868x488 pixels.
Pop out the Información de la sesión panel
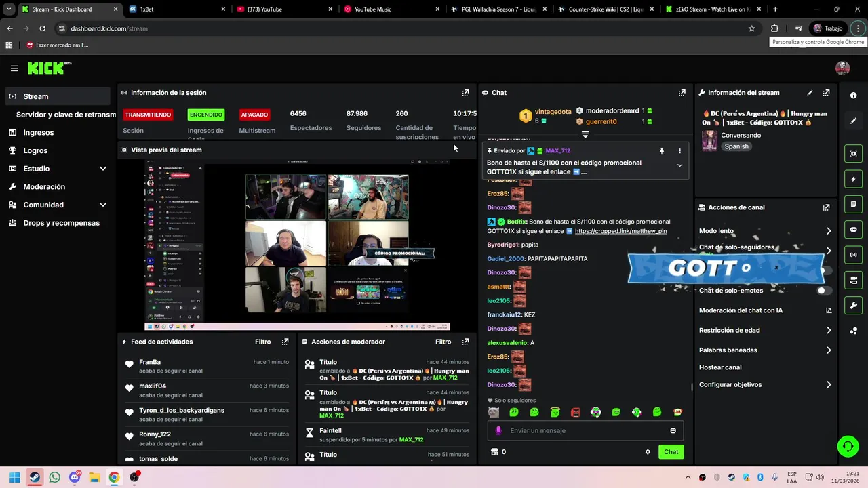pos(465,93)
